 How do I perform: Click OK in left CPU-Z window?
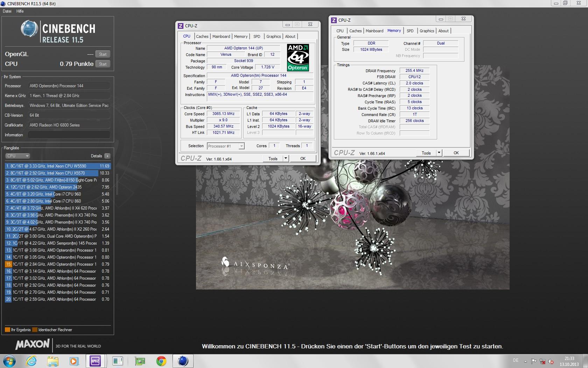point(303,159)
